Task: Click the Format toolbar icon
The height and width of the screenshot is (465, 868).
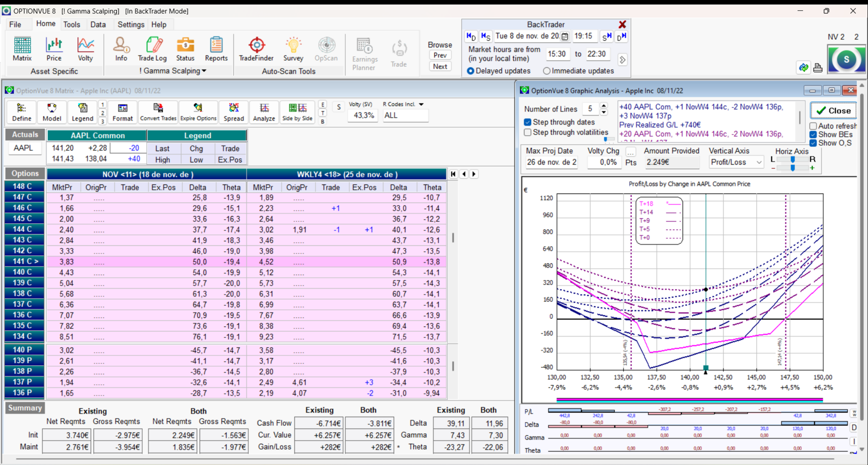Action: (x=123, y=112)
